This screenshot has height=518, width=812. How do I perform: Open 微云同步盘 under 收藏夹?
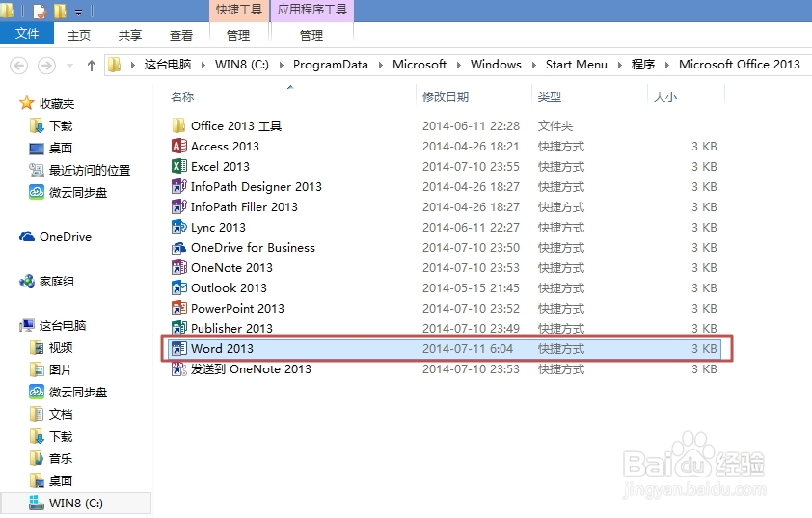click(68, 192)
